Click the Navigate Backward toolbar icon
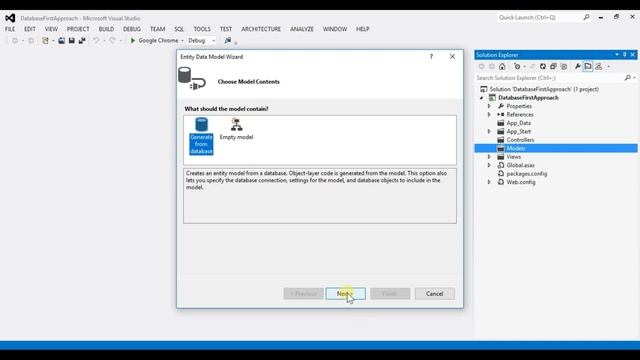 [15, 40]
